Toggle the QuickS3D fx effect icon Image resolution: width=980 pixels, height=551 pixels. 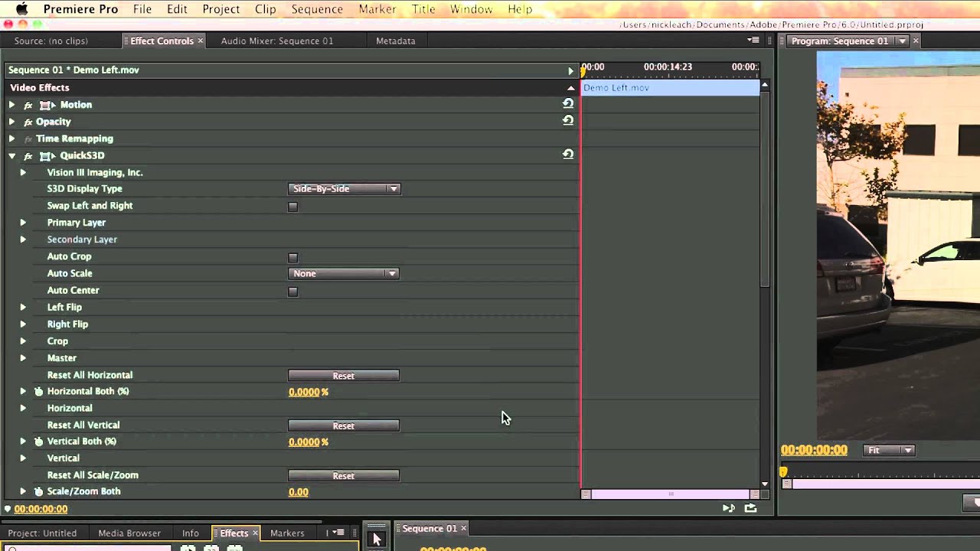click(28, 155)
